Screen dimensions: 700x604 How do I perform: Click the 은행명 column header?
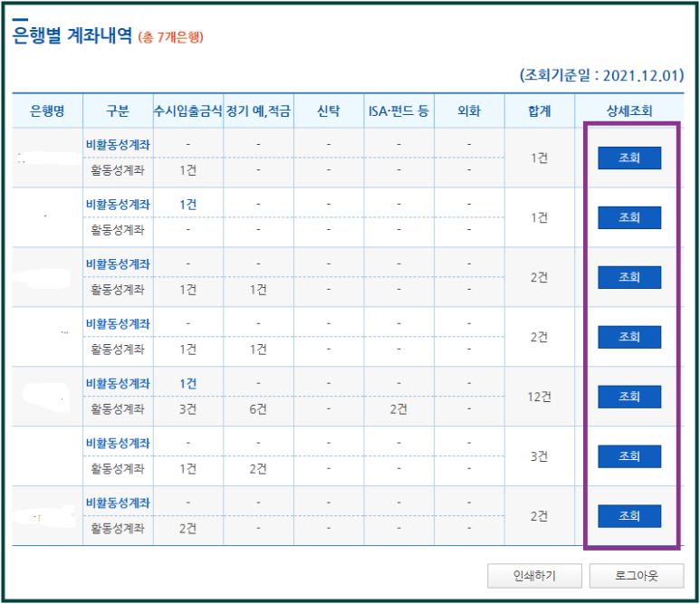point(47,110)
